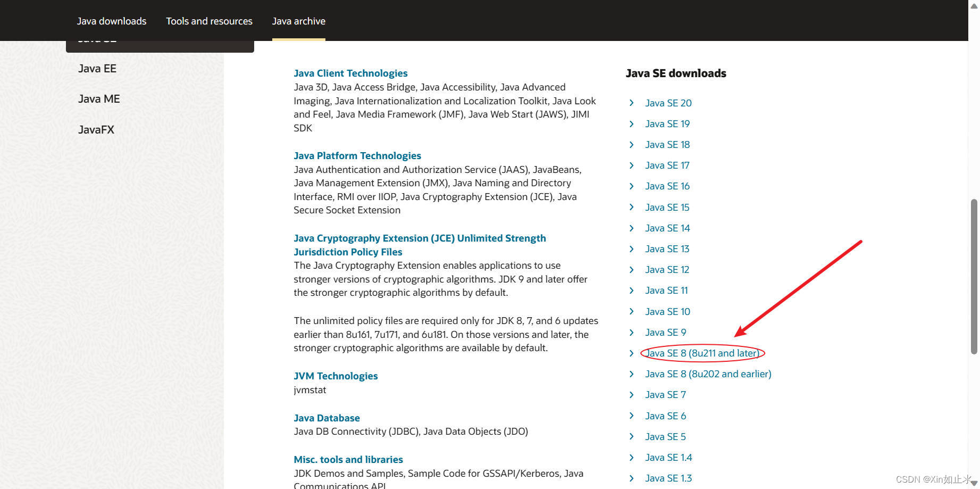Open Java Cryptography Extension (JCE) policy files link
Image resolution: width=980 pixels, height=489 pixels.
(420, 245)
